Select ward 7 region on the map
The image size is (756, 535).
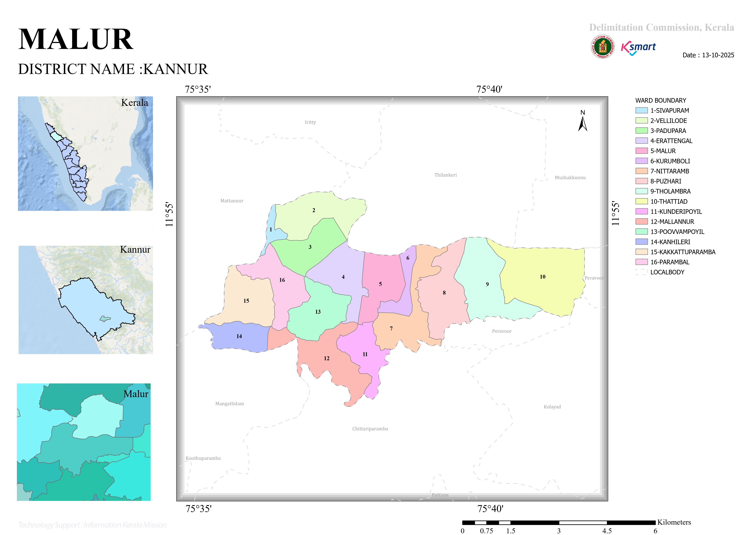coord(391,329)
